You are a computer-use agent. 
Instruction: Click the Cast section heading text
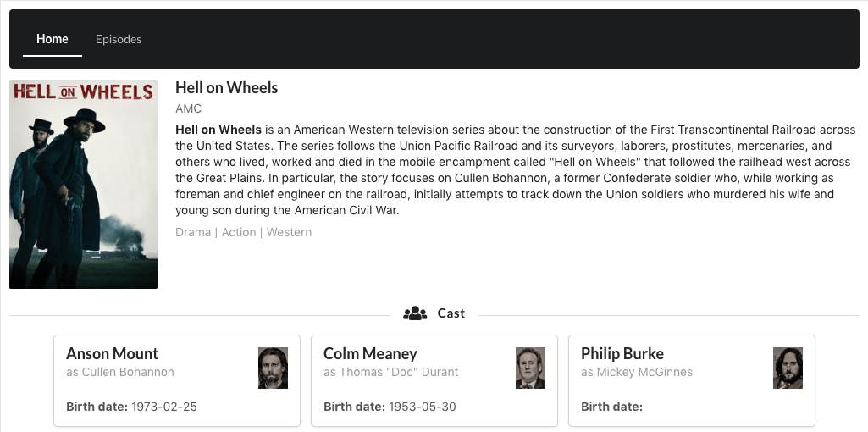(451, 313)
